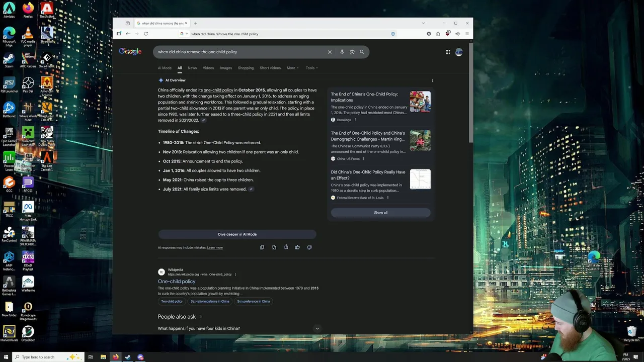Launch VLC media player from desktop
Viewport: 644px width, 362px height.
[x=28, y=37]
